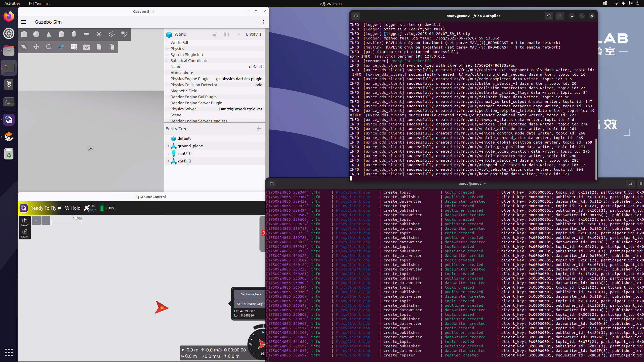Open Activities overview
Screen dimensions: 644x362
coord(12,4)
